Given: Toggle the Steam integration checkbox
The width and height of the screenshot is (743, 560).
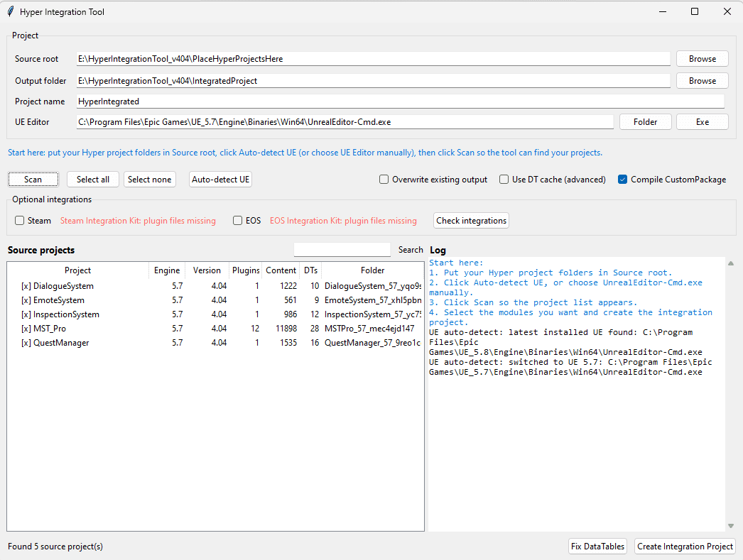Looking at the screenshot, I should [x=19, y=221].
